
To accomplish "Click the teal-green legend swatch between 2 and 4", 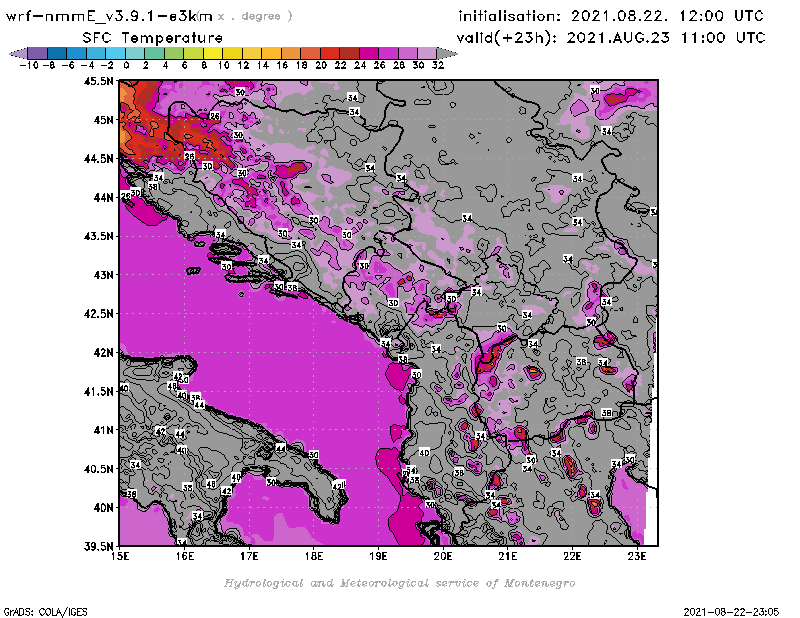I will (x=154, y=53).
